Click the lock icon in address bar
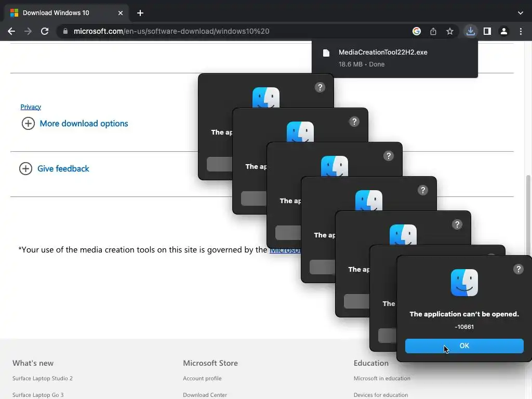Viewport: 532px width, 399px height. coord(65,31)
